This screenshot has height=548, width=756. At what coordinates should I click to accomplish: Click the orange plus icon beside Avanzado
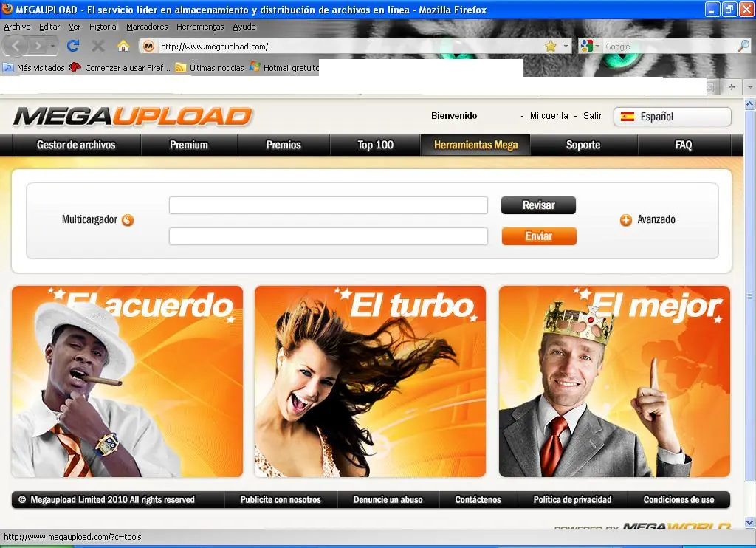626,220
